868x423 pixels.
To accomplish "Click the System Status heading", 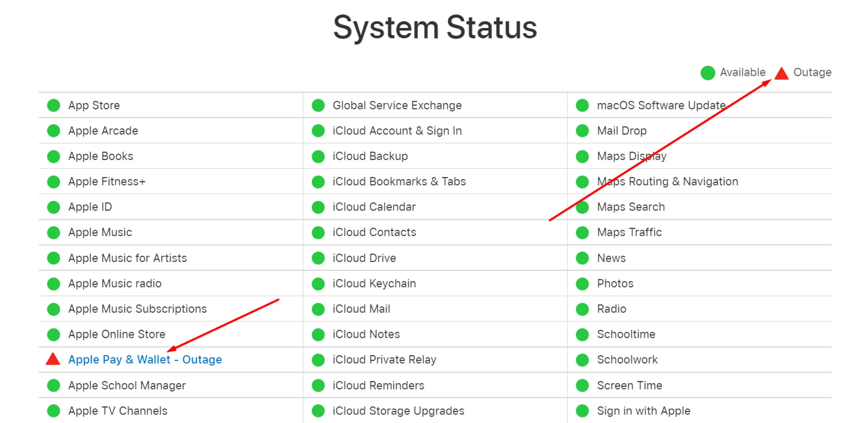I will tap(435, 28).
